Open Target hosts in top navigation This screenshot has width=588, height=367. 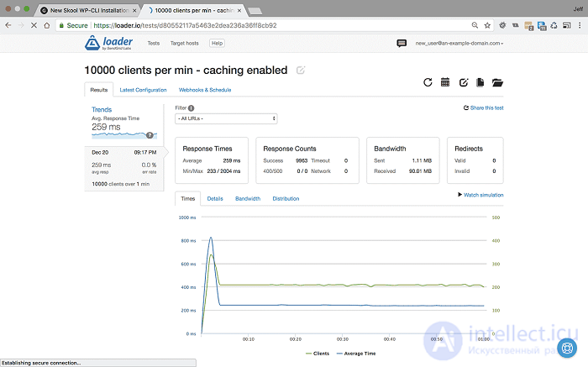(185, 43)
